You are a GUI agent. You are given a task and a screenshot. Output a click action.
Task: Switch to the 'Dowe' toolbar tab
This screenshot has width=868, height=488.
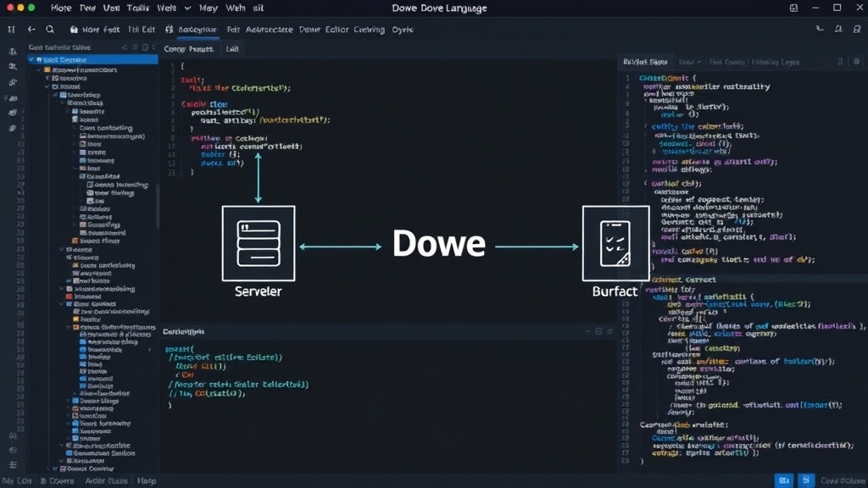(309, 30)
